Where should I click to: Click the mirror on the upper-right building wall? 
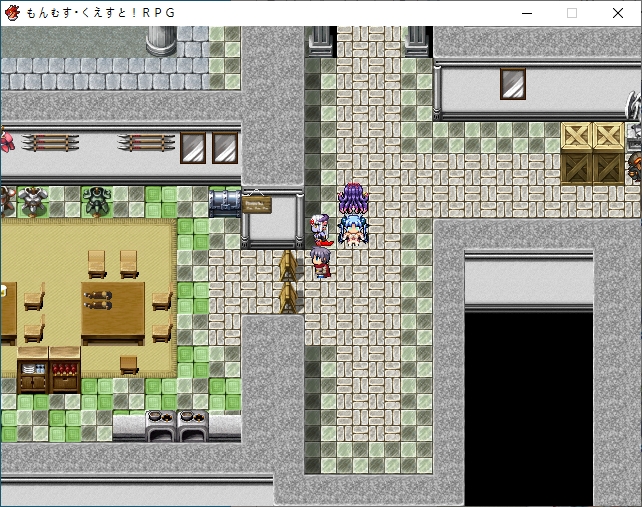pos(513,84)
